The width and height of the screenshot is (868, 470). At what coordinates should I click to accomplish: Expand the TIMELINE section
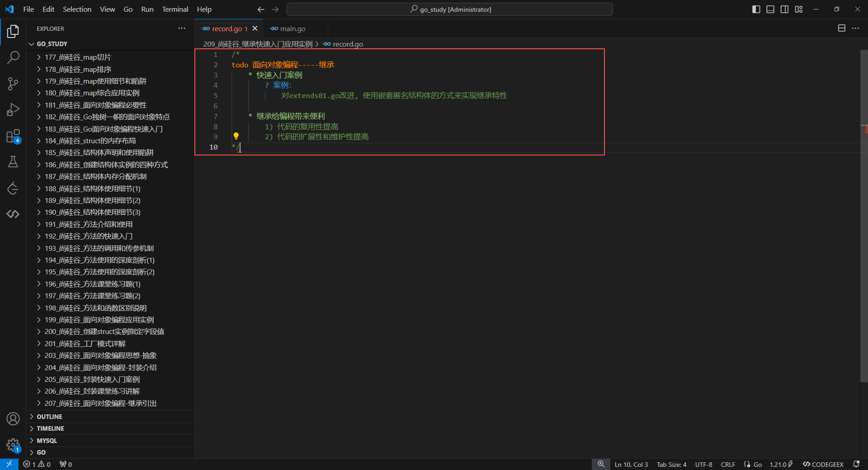(111, 428)
